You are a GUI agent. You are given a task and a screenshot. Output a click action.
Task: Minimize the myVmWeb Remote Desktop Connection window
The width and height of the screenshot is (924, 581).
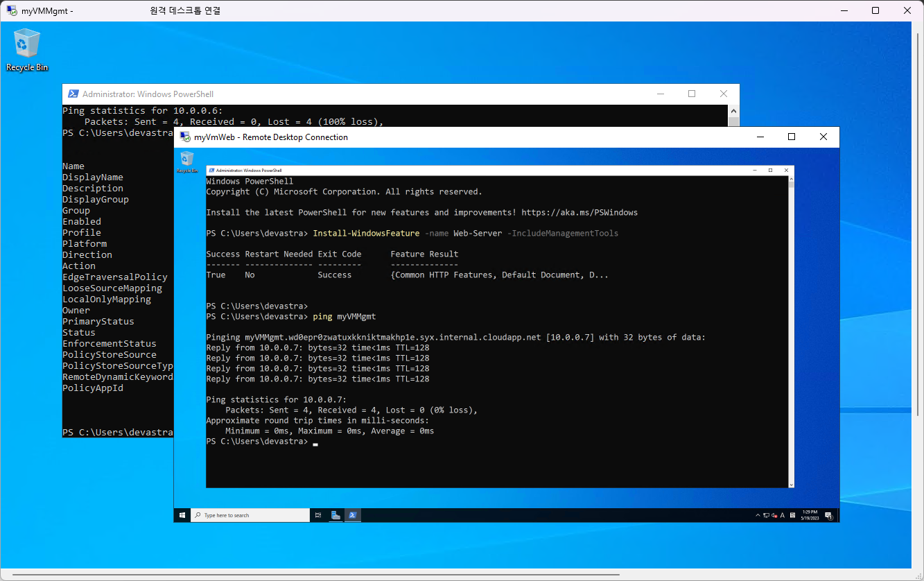[760, 137]
